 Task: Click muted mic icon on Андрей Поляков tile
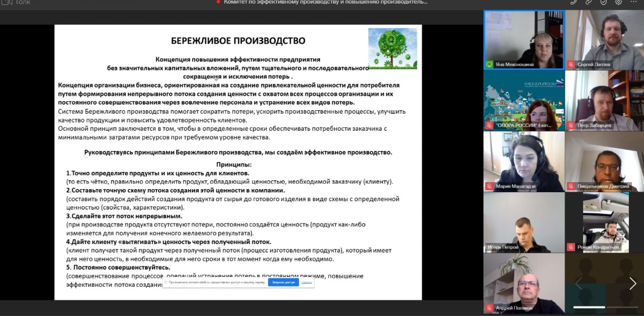[x=489, y=308]
